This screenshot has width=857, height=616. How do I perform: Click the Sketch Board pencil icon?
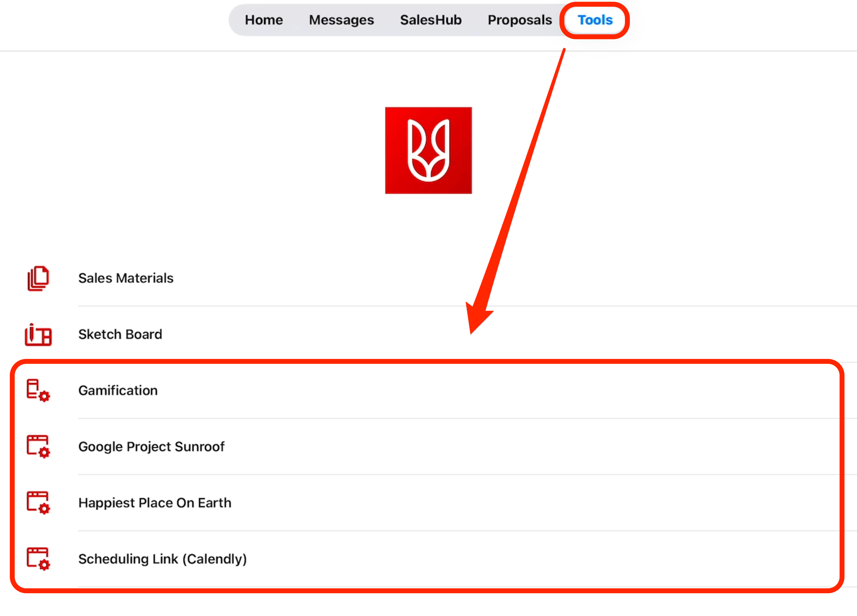pos(38,334)
